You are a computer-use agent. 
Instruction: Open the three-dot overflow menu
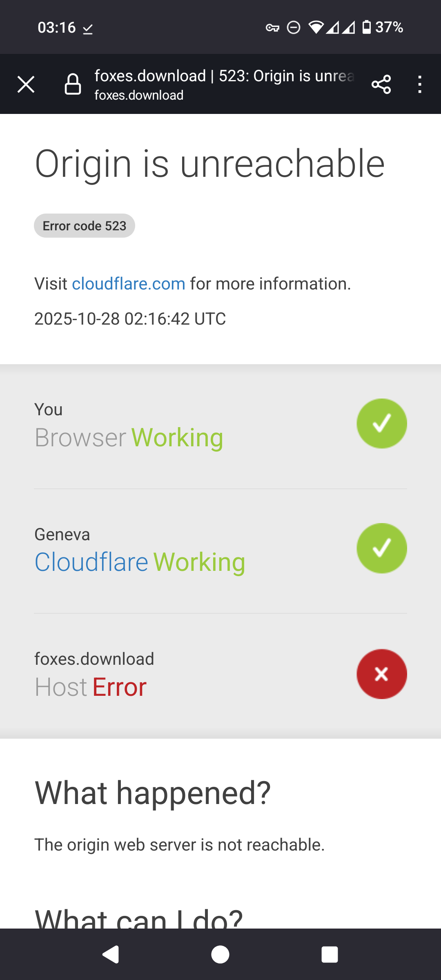[x=419, y=85]
